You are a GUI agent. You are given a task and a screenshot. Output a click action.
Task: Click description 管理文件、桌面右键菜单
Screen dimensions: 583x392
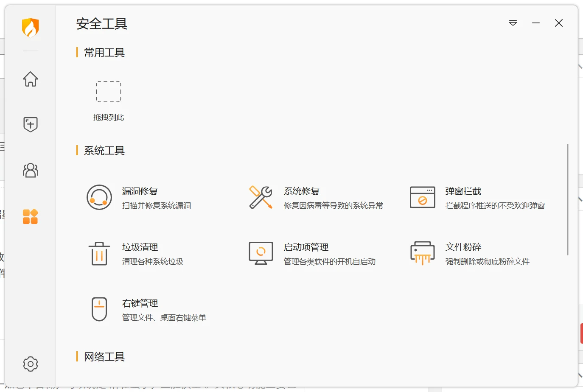coord(164,318)
